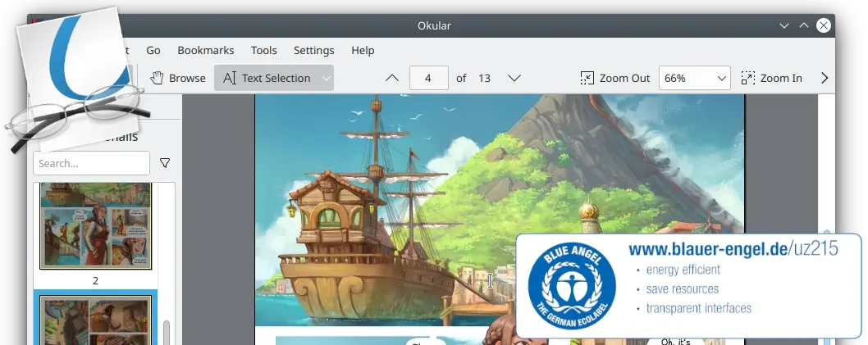Open the Settings menu
Image resolution: width=868 pixels, height=345 pixels.
(314, 50)
